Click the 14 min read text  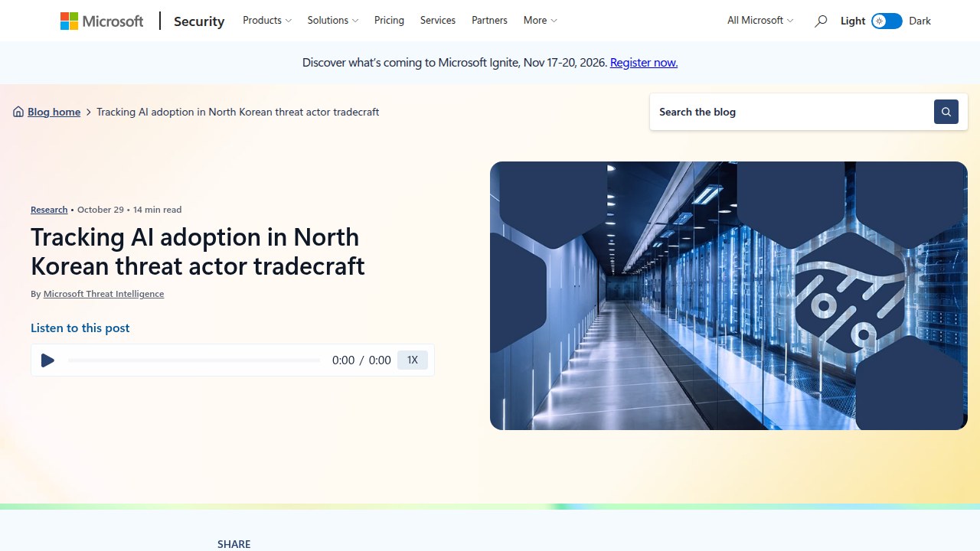point(157,210)
